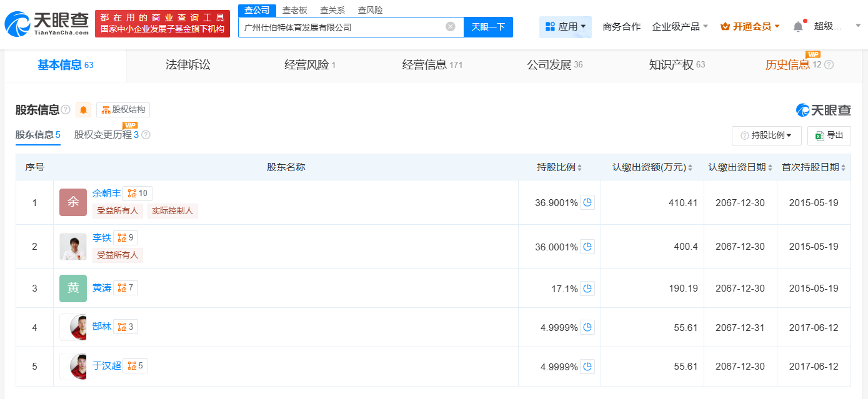The height and width of the screenshot is (399, 868).
Task: Sort by 认缴出资额(万元) column arrows
Action: pos(691,167)
